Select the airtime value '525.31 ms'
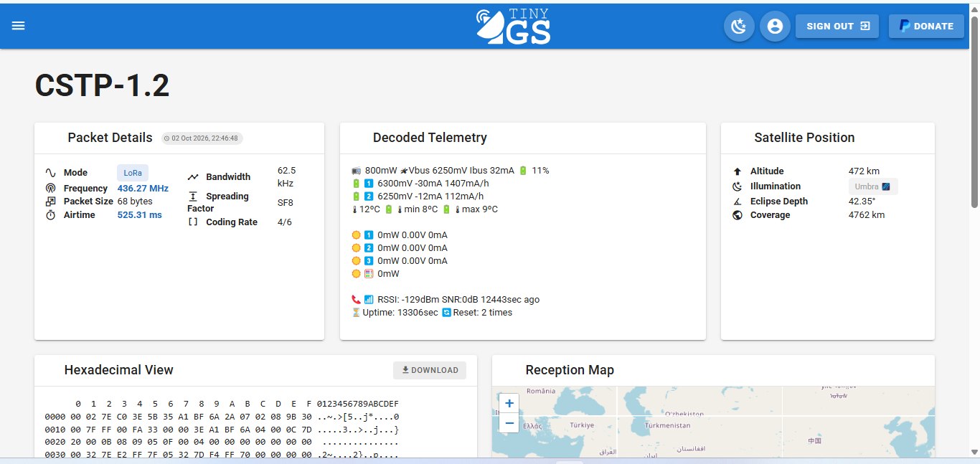980x464 pixels. click(x=140, y=215)
